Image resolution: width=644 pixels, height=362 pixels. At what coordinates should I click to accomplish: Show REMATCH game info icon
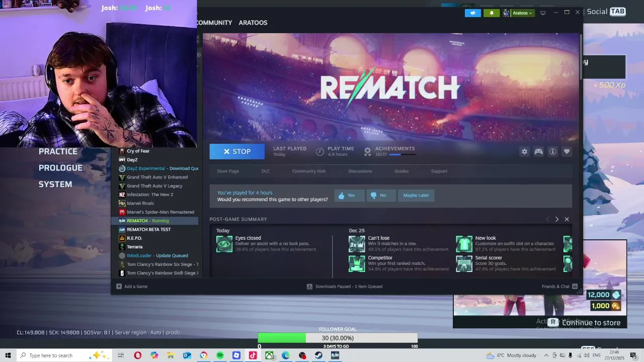click(552, 151)
